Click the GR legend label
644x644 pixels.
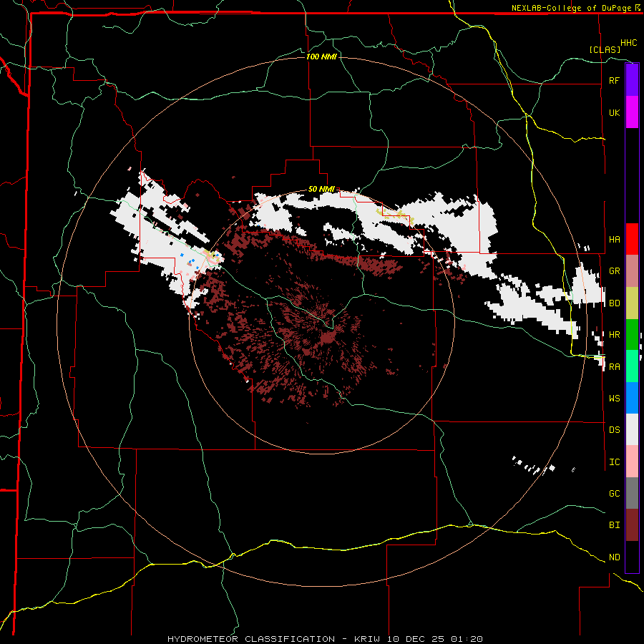point(614,271)
